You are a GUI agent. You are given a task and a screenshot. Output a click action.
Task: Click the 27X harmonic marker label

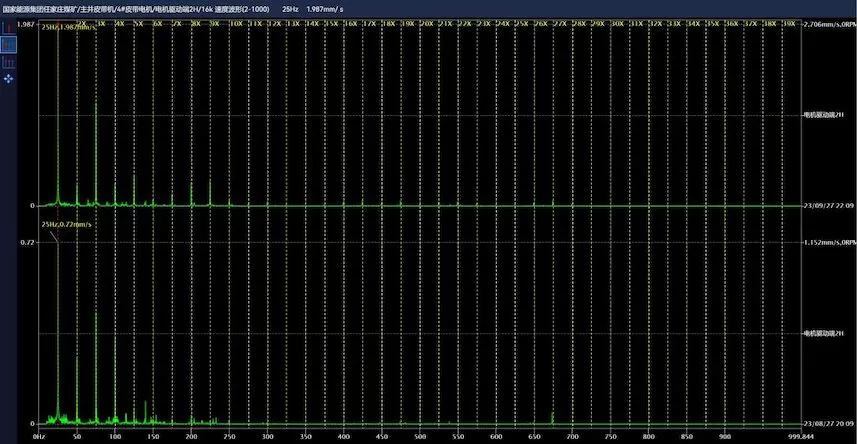tap(561, 22)
